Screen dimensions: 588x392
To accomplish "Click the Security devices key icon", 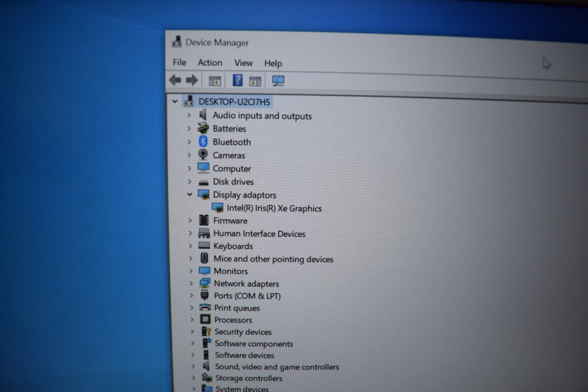I will (206, 331).
